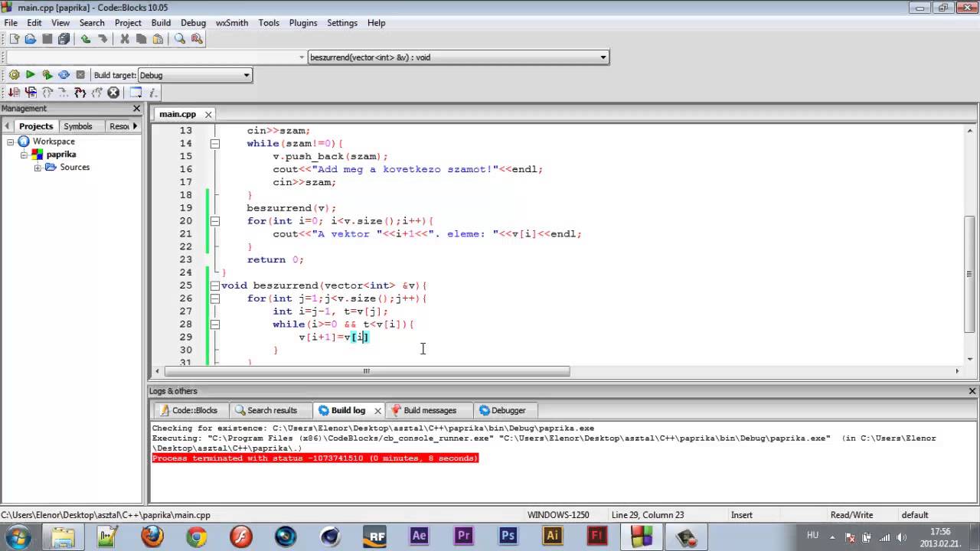Run the program with the green arrow
This screenshot has width=980, height=551.
tap(31, 75)
